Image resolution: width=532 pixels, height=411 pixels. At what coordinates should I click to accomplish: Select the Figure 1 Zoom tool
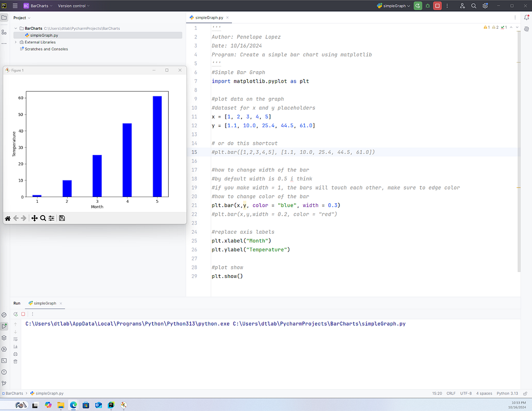tap(43, 218)
